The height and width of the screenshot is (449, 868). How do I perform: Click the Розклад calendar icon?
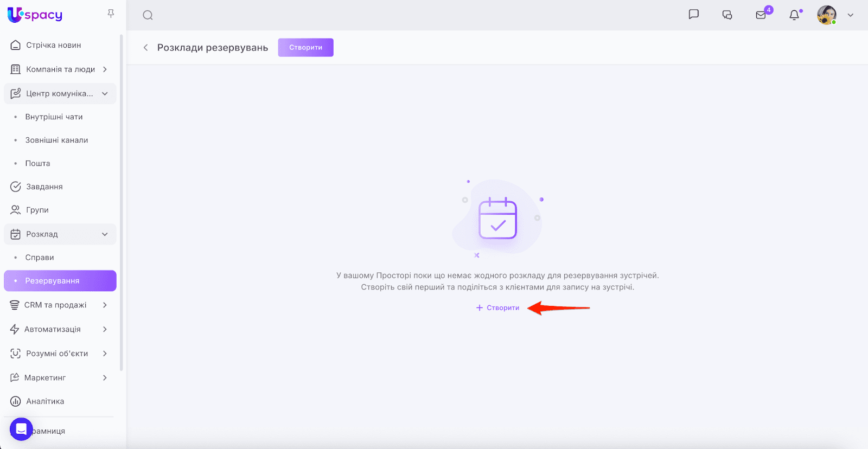(16, 234)
